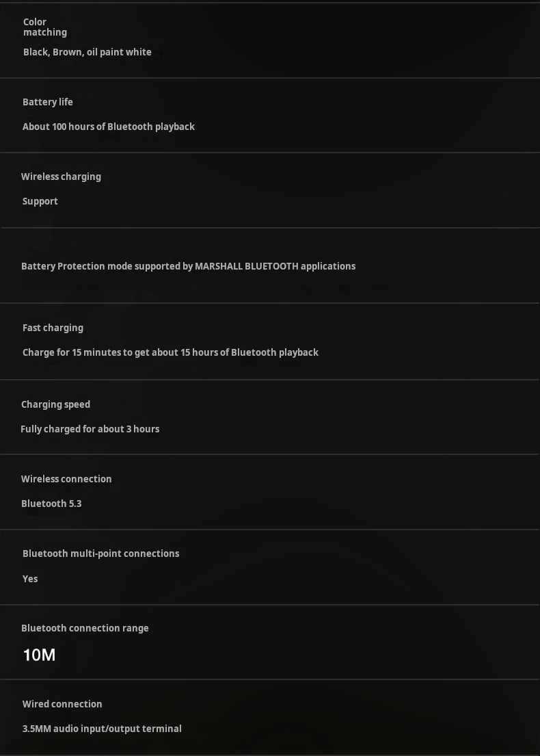Click the Bluetooth connection range heading
Image resolution: width=540 pixels, height=756 pixels.
[x=85, y=628]
